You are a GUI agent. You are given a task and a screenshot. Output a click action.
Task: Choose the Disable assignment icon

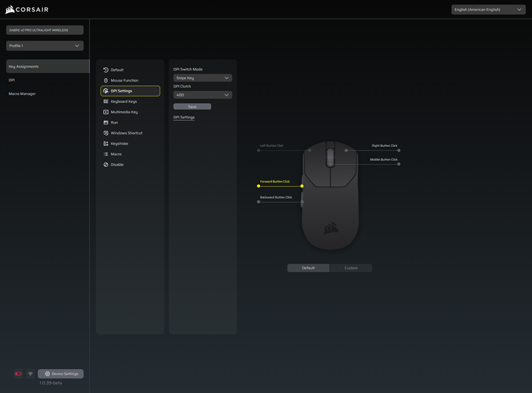click(106, 164)
